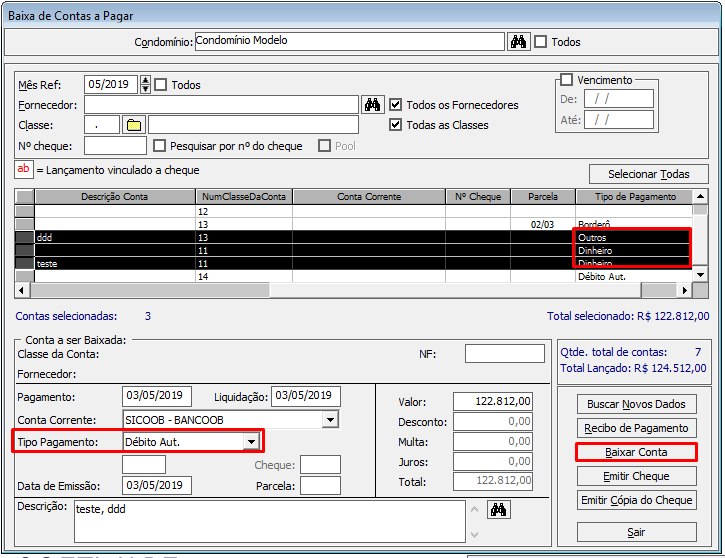
Task: Click the Descrição Conta column header
Action: (115, 196)
